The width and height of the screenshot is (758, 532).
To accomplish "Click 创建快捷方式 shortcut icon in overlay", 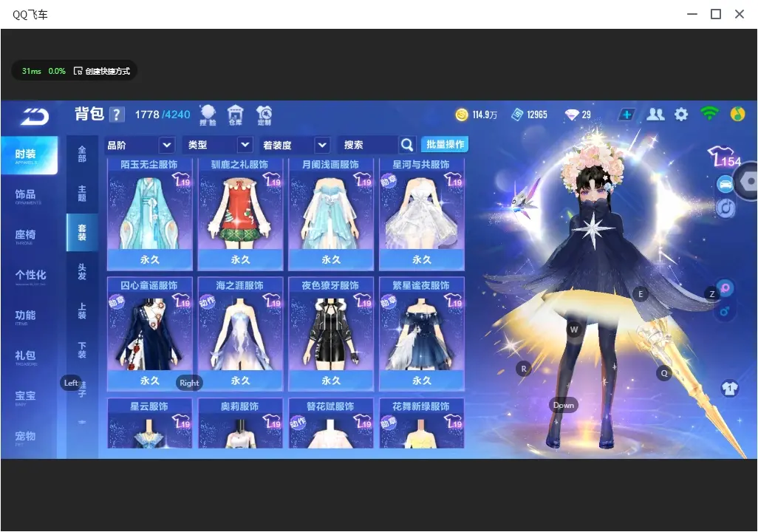I will [78, 71].
